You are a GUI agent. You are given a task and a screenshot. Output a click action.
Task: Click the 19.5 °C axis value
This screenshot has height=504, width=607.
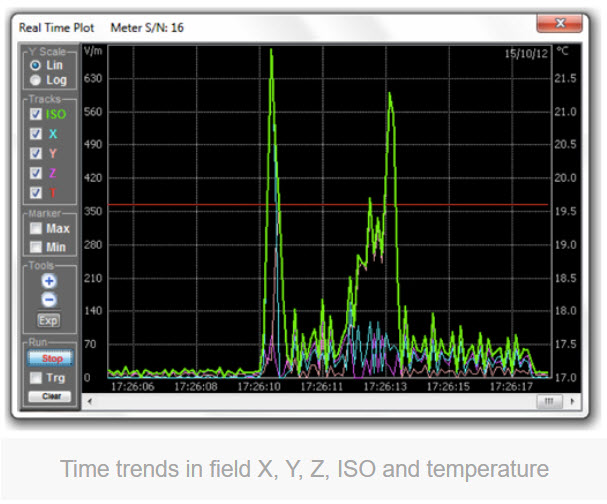(x=565, y=211)
